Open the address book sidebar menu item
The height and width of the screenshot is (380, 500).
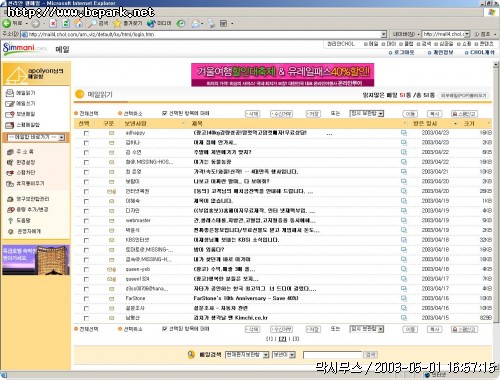(20, 152)
